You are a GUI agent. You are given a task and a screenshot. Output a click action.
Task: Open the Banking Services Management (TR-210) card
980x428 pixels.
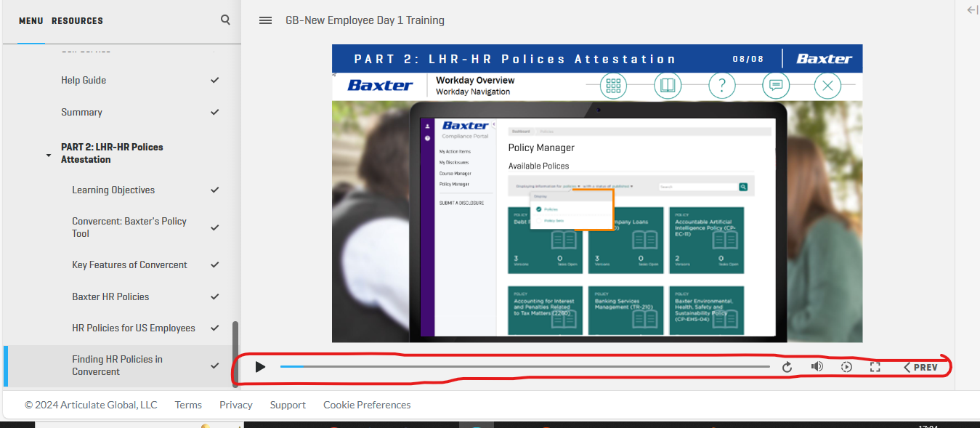pyautogui.click(x=626, y=311)
